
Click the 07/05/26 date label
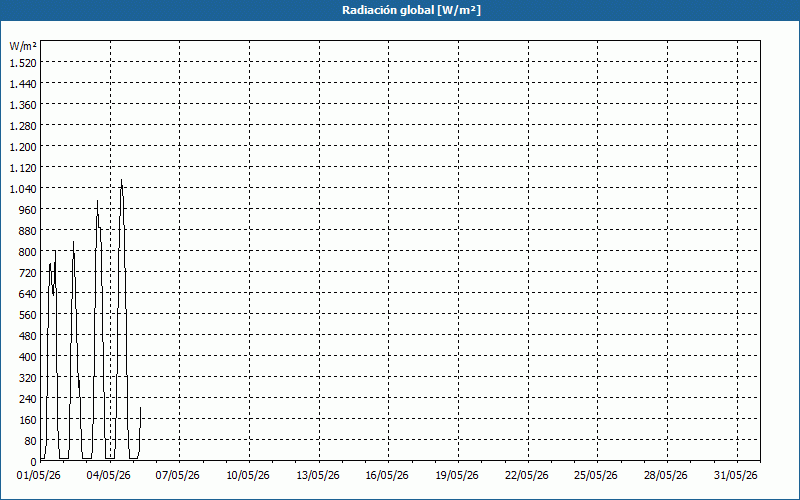(x=178, y=476)
